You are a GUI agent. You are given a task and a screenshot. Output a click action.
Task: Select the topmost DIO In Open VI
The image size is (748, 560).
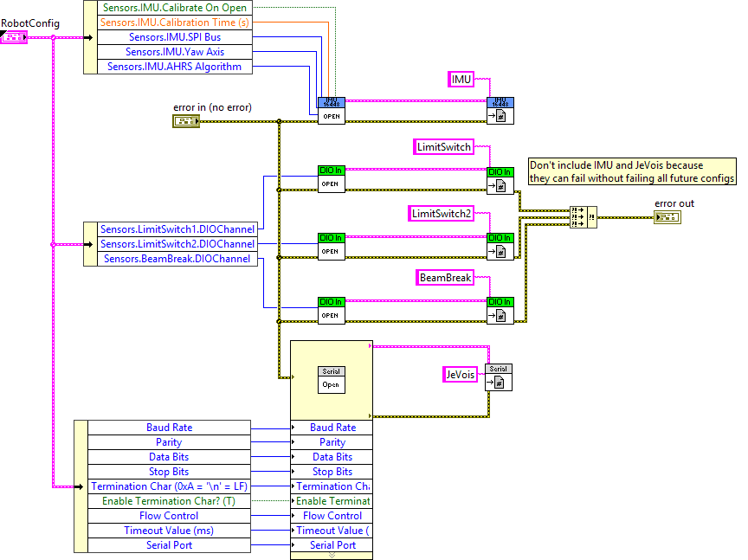coord(331,177)
